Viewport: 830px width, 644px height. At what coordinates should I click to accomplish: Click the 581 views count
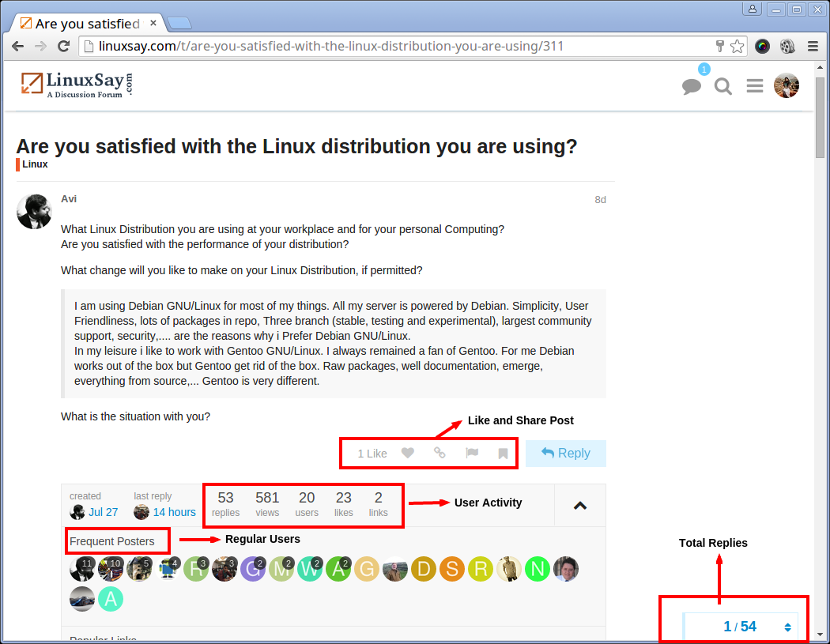(267, 504)
